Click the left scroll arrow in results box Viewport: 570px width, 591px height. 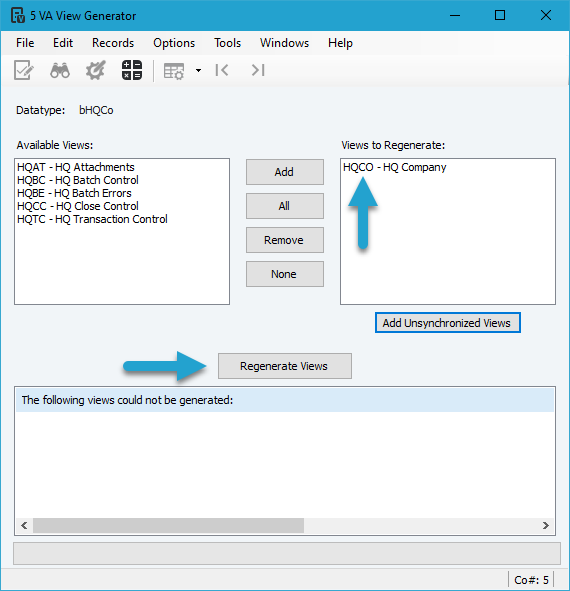24,525
